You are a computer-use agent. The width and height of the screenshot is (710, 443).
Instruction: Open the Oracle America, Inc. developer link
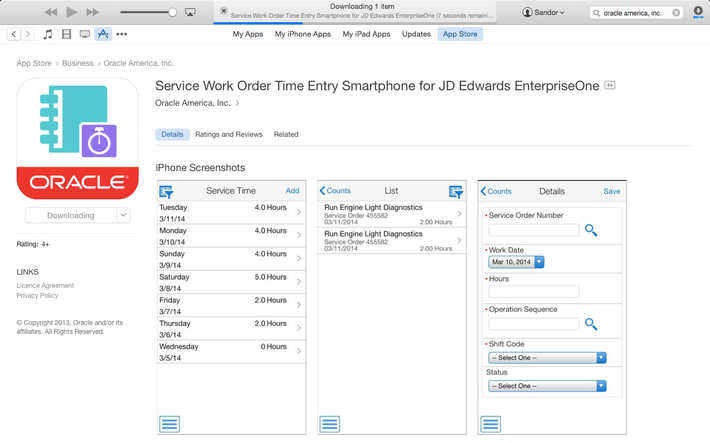[x=197, y=103]
